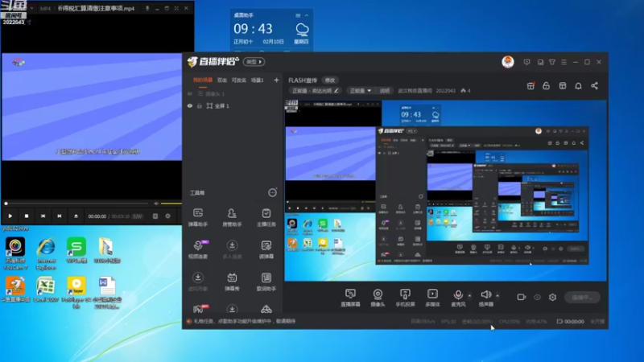Click the media player seek bar

tap(76, 204)
